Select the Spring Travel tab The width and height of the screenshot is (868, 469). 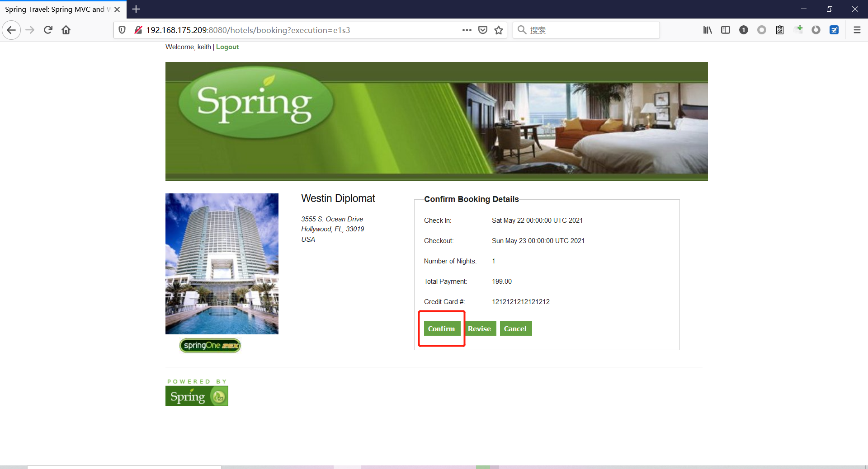[57, 9]
